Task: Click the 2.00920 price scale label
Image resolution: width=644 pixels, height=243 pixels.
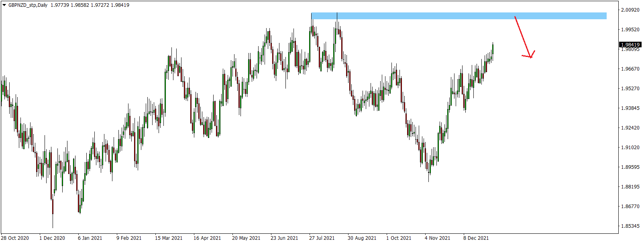Action: click(630, 10)
